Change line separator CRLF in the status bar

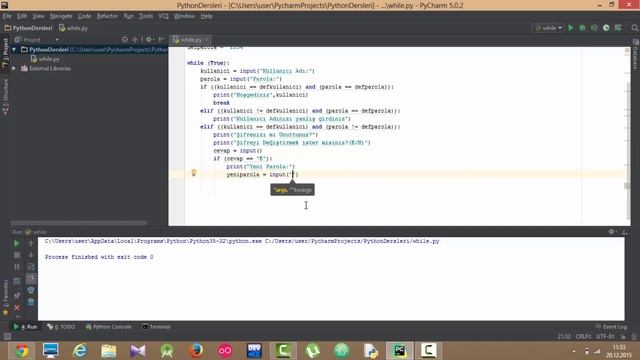[x=583, y=336]
